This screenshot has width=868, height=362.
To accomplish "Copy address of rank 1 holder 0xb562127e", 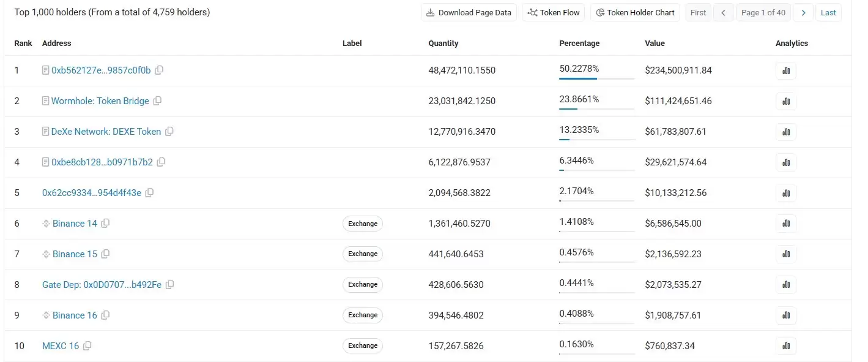I will click(159, 70).
